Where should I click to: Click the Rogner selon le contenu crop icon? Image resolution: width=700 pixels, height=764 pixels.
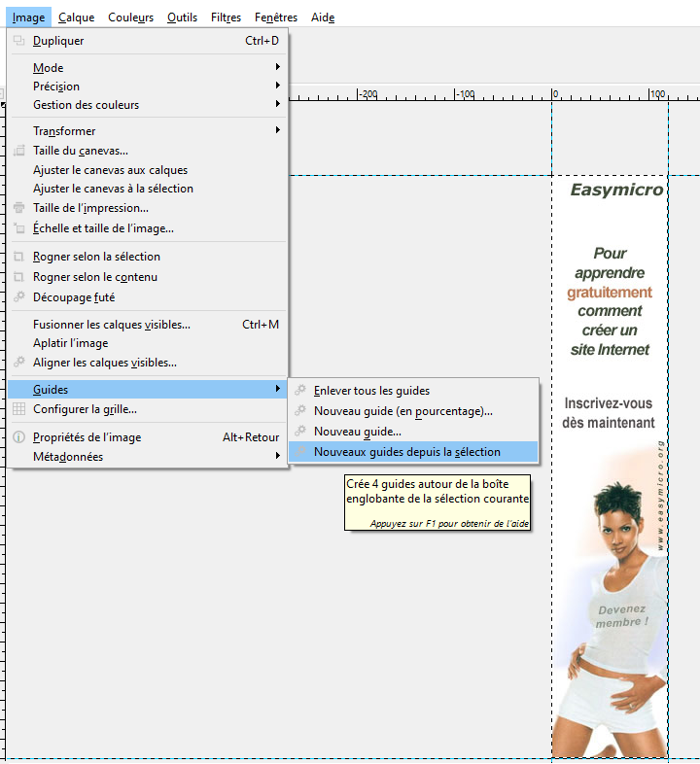click(x=18, y=277)
